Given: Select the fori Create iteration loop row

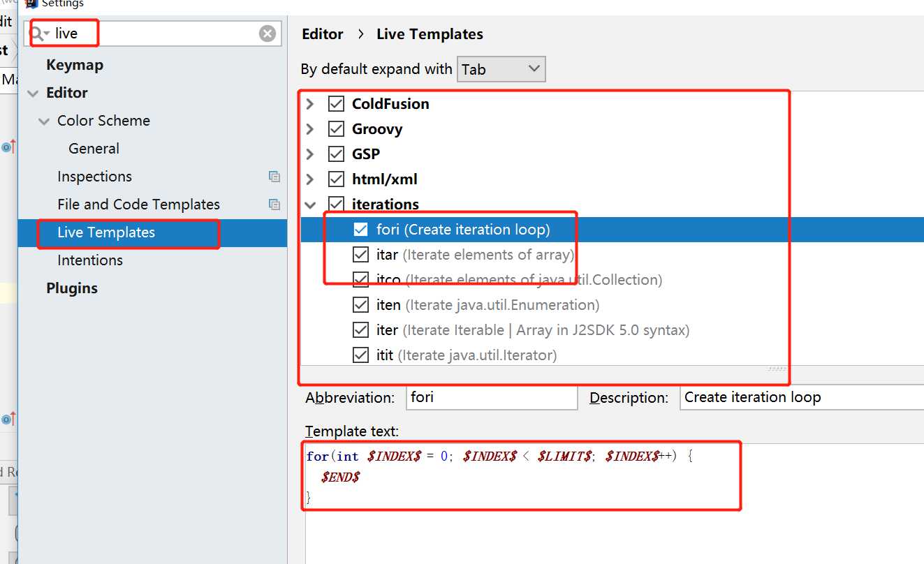Looking at the screenshot, I should pos(612,230).
